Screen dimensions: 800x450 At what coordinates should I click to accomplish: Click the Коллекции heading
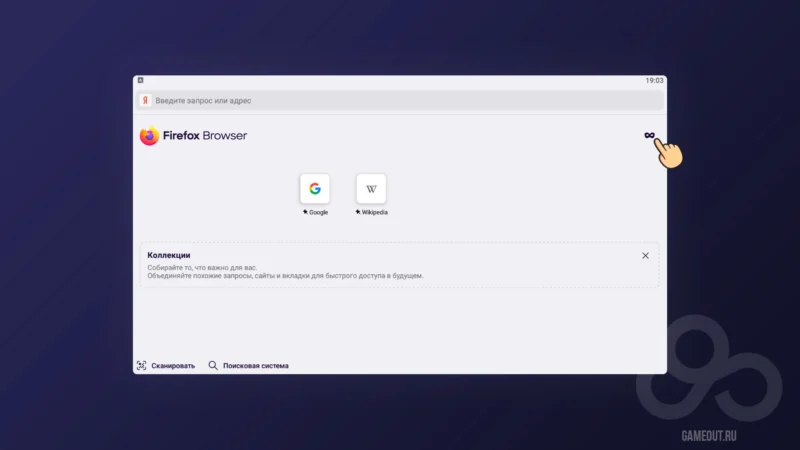[169, 255]
